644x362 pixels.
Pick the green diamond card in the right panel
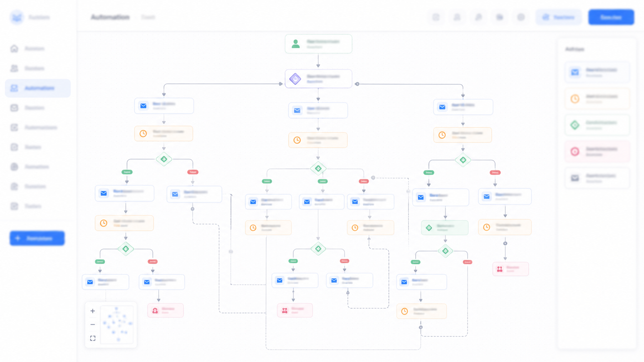tap(597, 125)
